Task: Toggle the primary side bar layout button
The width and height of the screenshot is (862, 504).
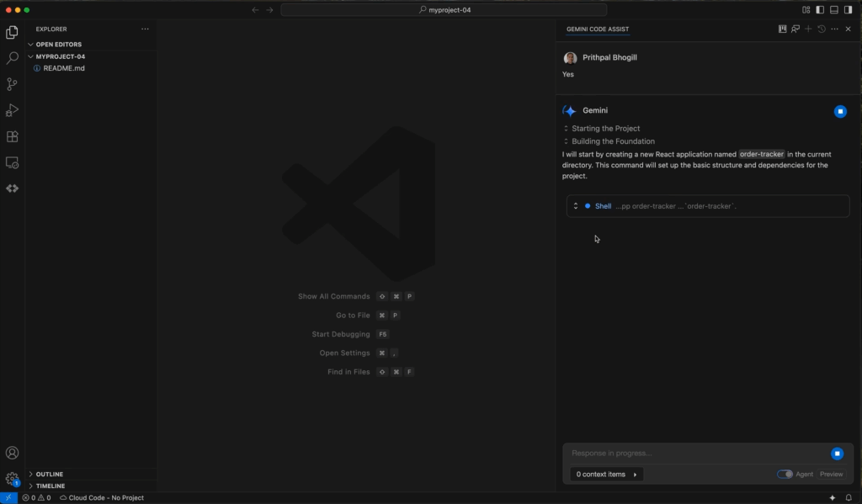Action: pyautogui.click(x=820, y=10)
